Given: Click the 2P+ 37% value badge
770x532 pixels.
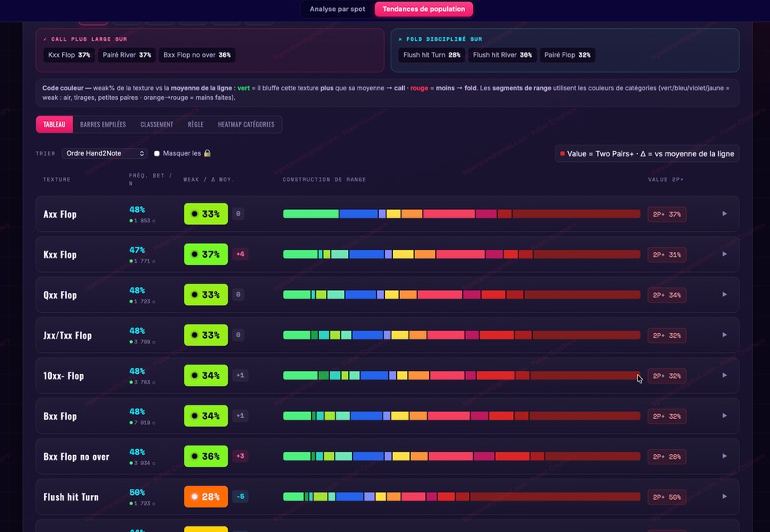Looking at the screenshot, I should pyautogui.click(x=666, y=215).
